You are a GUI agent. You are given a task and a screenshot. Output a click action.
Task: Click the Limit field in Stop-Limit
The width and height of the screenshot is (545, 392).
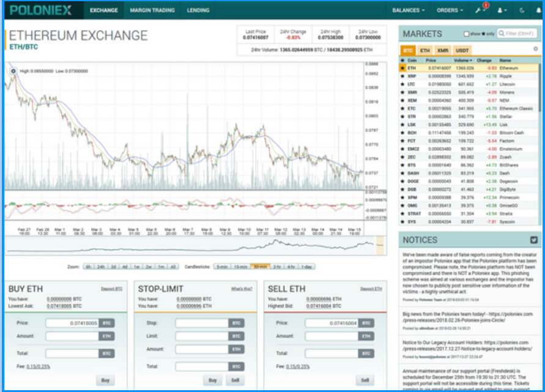tap(202, 336)
